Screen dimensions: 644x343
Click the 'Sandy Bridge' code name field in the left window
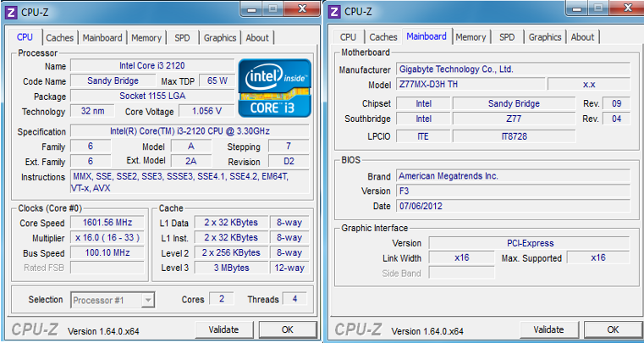click(x=113, y=80)
